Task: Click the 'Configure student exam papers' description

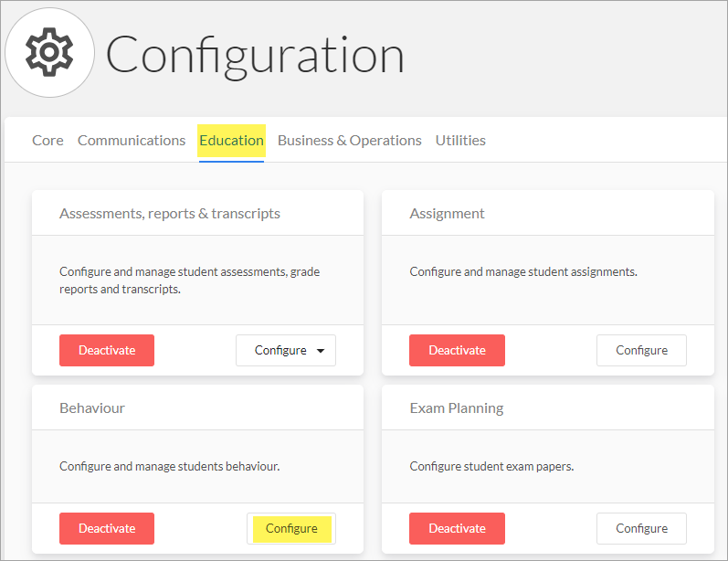Action: click(491, 466)
